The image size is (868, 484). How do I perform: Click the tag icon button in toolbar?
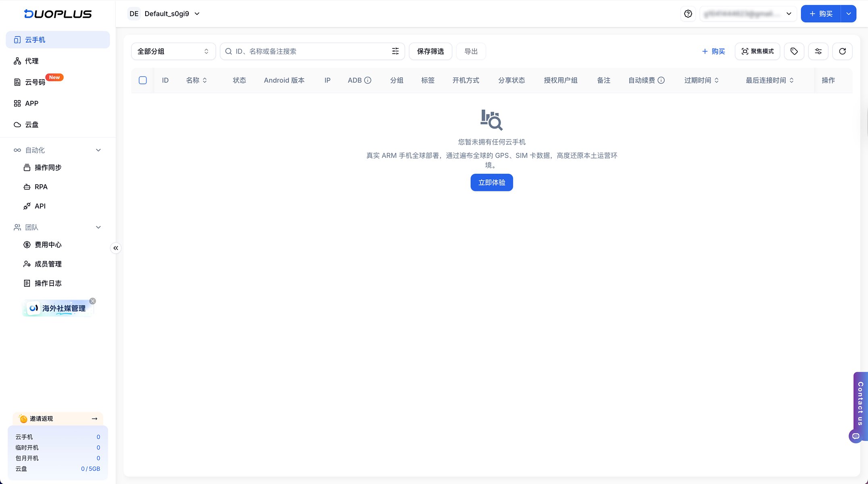click(794, 51)
